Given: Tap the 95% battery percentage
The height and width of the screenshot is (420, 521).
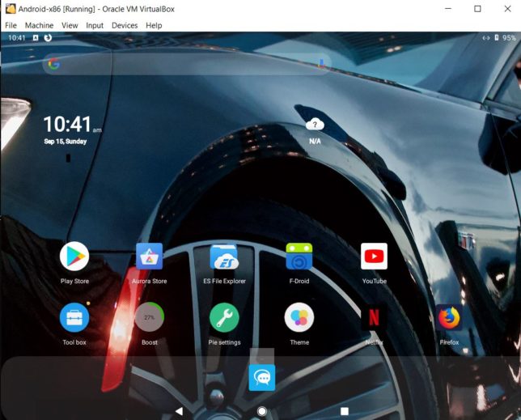Looking at the screenshot, I should tap(509, 38).
